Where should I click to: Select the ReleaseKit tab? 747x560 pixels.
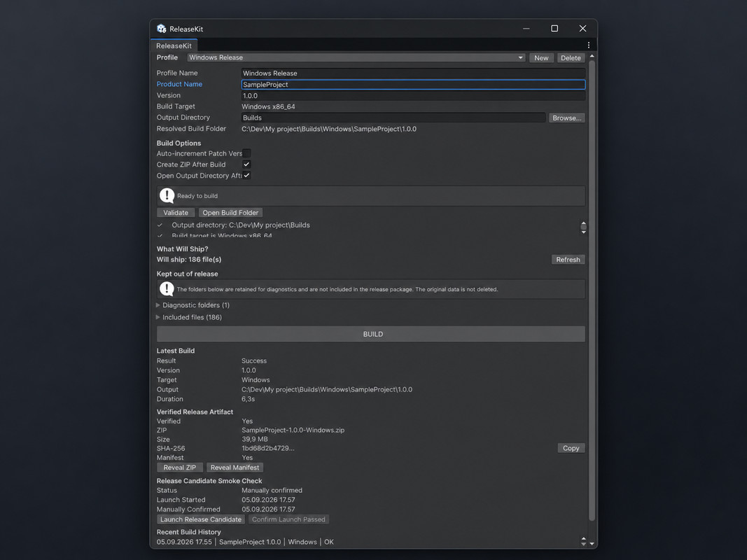pos(174,45)
